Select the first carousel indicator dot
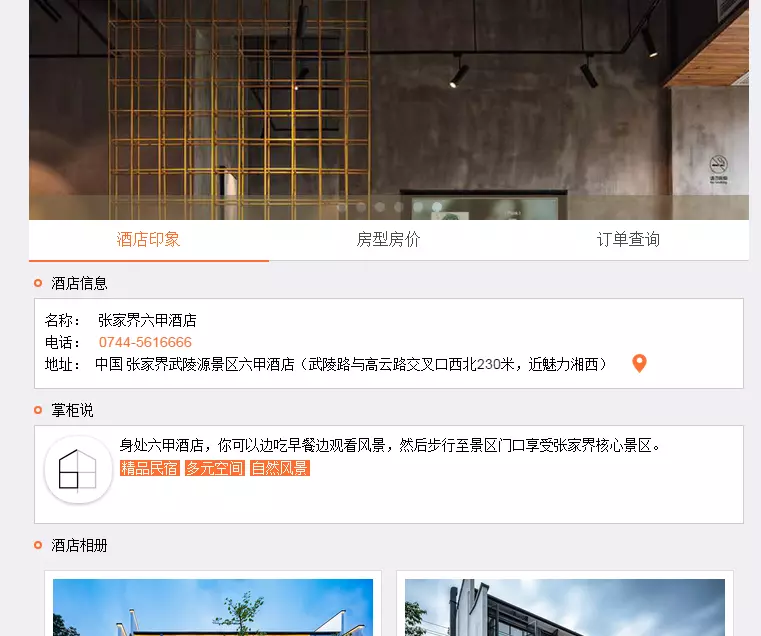Viewport: 761px width, 636px height. 342,207
